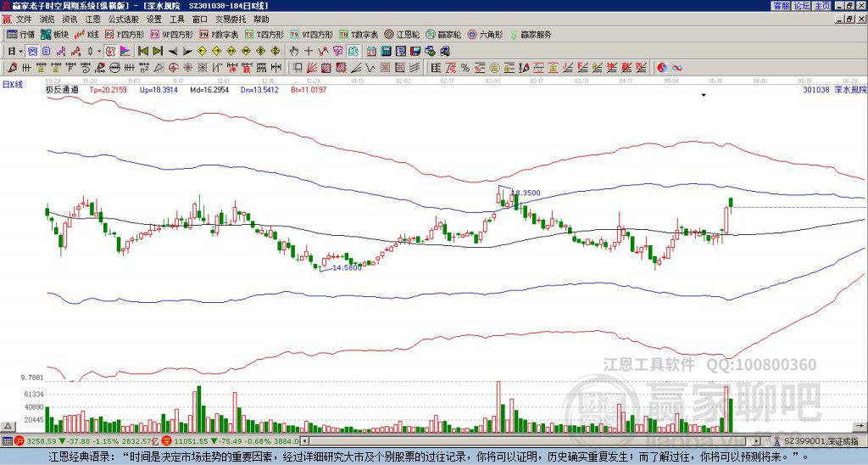Select the crosshair cursor tool
The height and width of the screenshot is (465, 868).
point(309,52)
